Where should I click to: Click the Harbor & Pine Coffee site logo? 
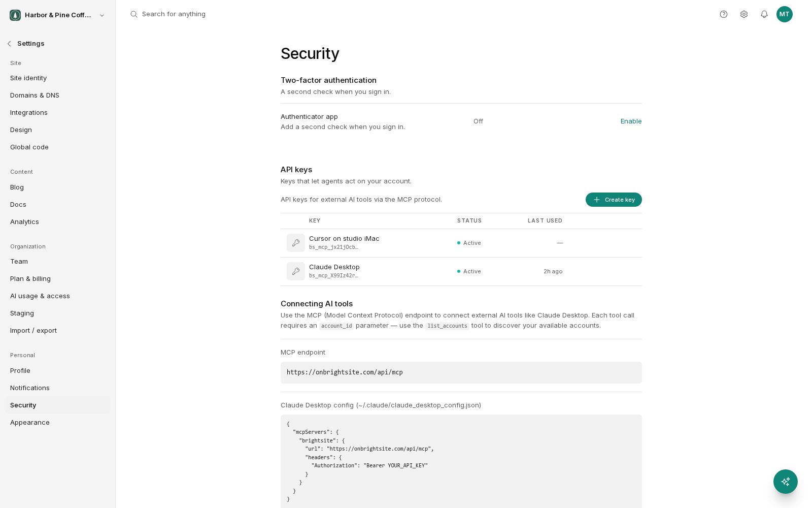[15, 15]
